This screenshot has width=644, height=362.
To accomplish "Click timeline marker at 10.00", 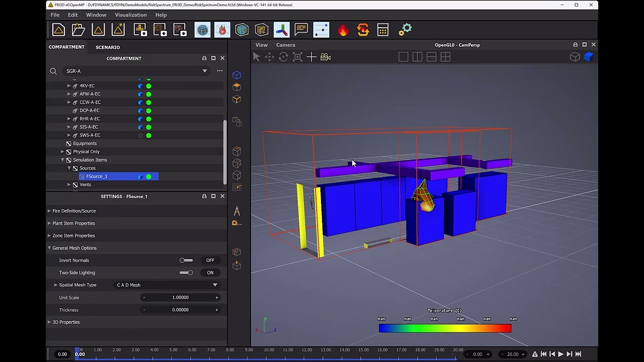I will (269, 350).
